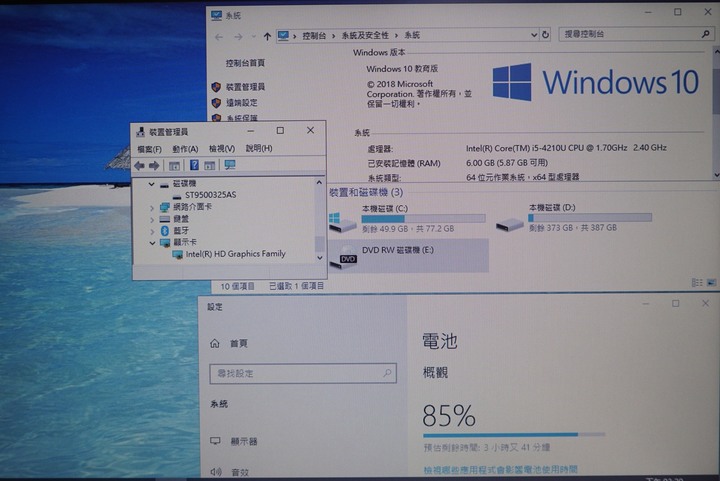Open 遠端設定 remote settings link
Screen dimensions: 720x481
pos(242,103)
